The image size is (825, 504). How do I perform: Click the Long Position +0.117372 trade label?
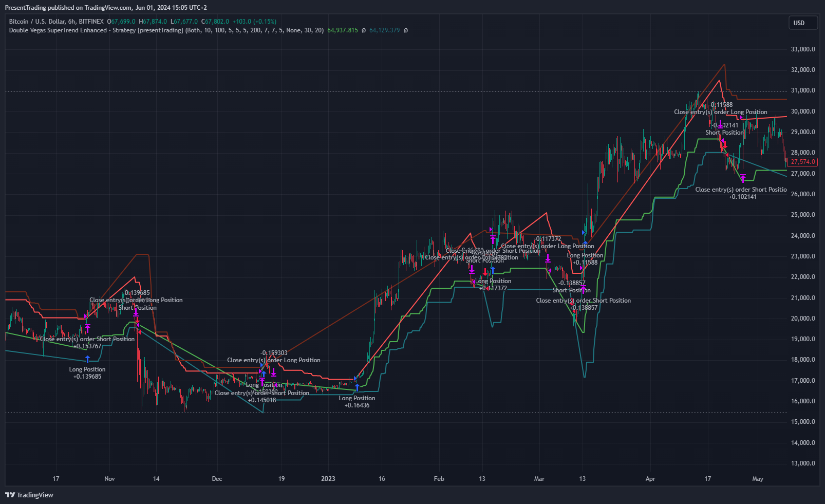click(493, 285)
